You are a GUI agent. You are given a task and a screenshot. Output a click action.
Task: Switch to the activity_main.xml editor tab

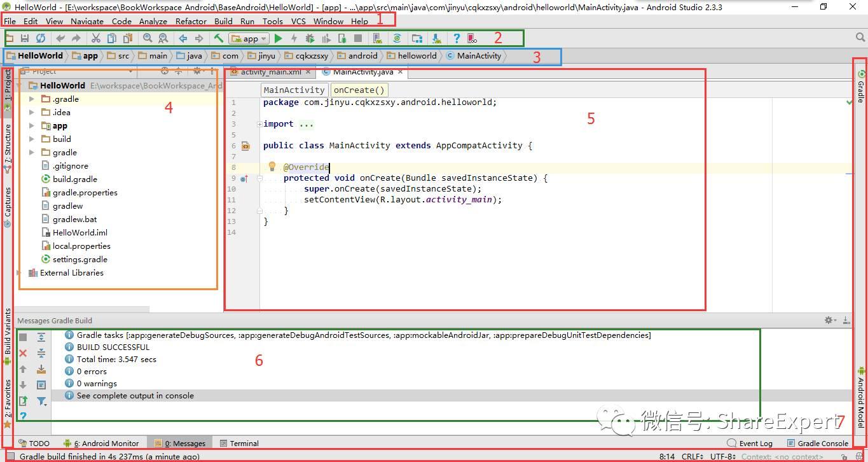click(x=270, y=72)
